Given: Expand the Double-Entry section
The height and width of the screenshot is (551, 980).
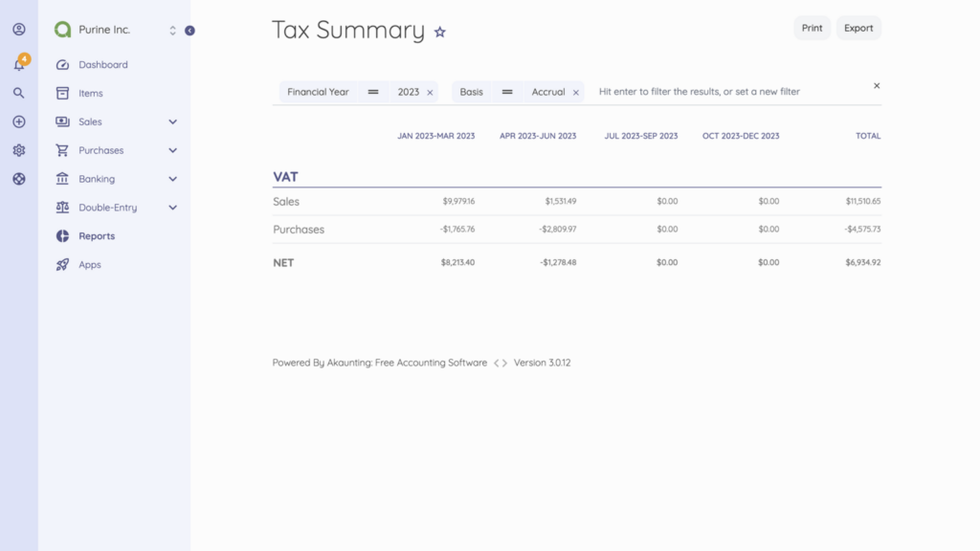Looking at the screenshot, I should 173,208.
